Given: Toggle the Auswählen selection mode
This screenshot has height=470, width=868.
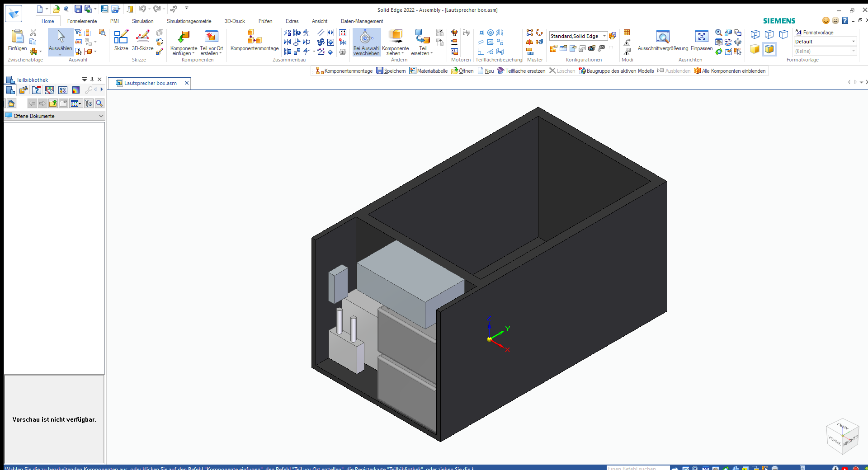Looking at the screenshot, I should tap(60, 40).
